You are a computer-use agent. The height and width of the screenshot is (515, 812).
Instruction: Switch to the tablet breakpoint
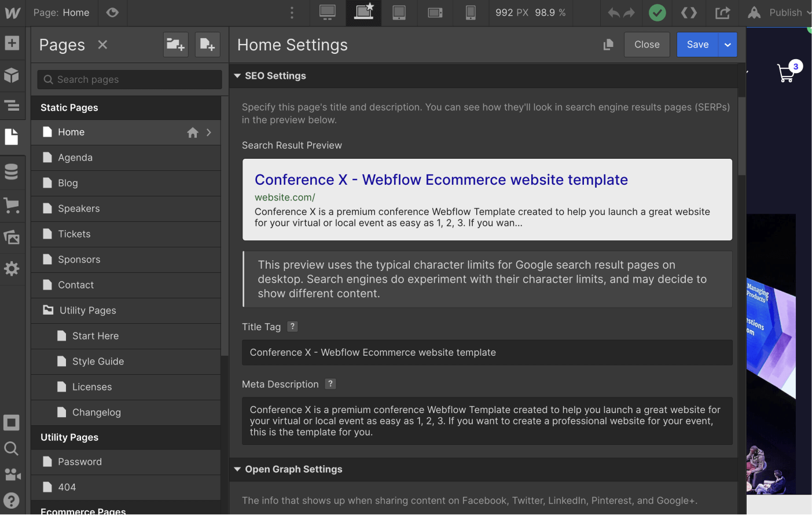399,13
